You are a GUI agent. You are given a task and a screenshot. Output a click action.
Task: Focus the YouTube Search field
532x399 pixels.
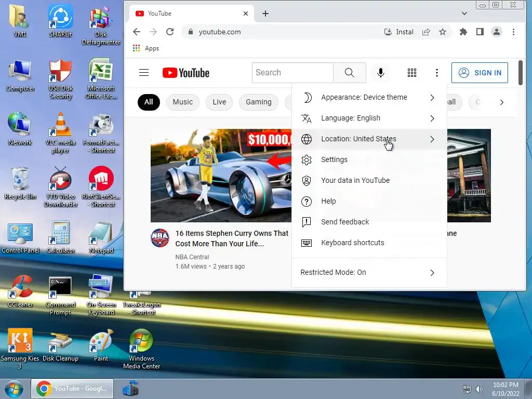point(292,73)
